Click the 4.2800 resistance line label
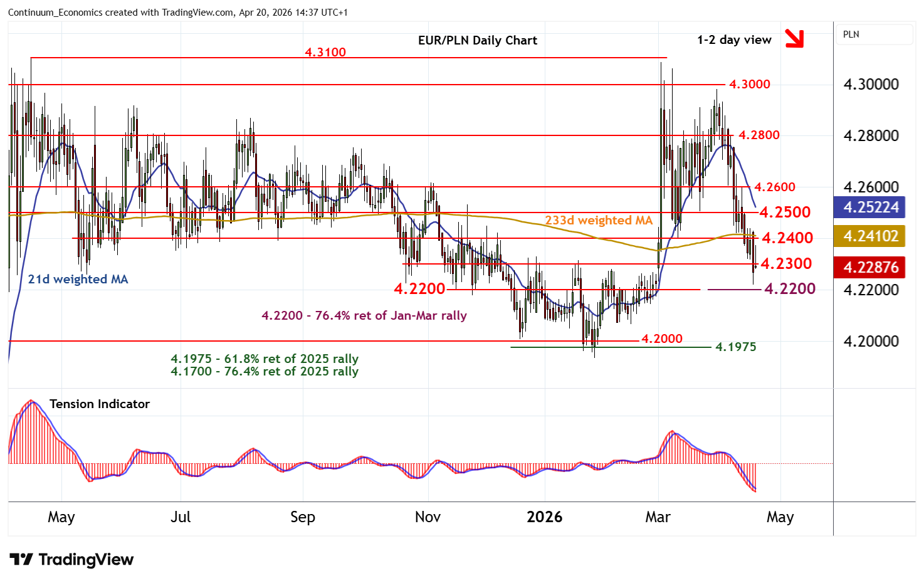Image resolution: width=924 pixels, height=583 pixels. tap(759, 135)
